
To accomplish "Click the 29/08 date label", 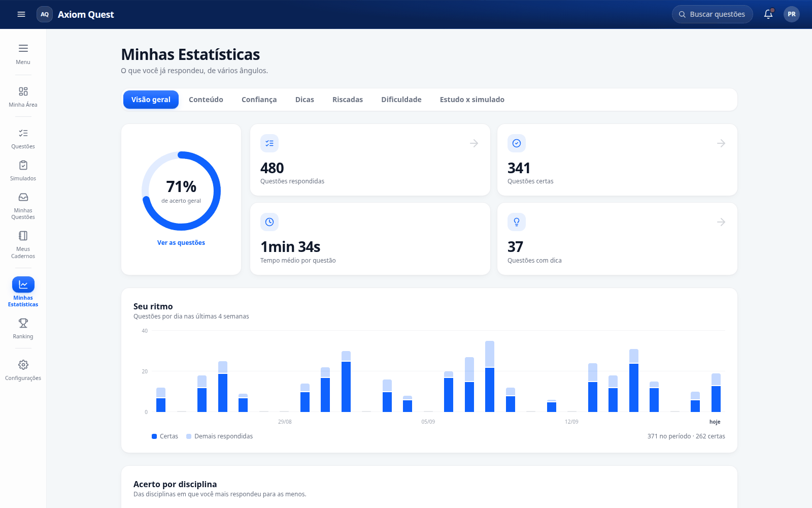I will click(285, 422).
